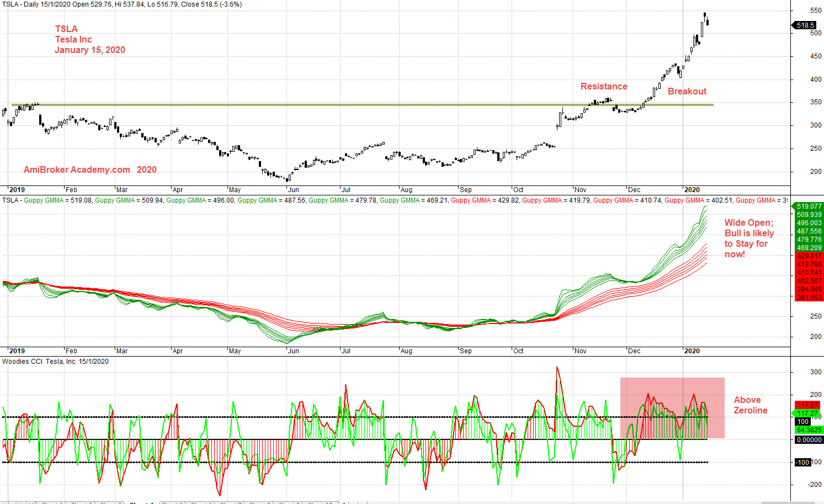The width and height of the screenshot is (824, 504).
Task: Click the green 496.003 GMMA value label
Action: click(809, 223)
